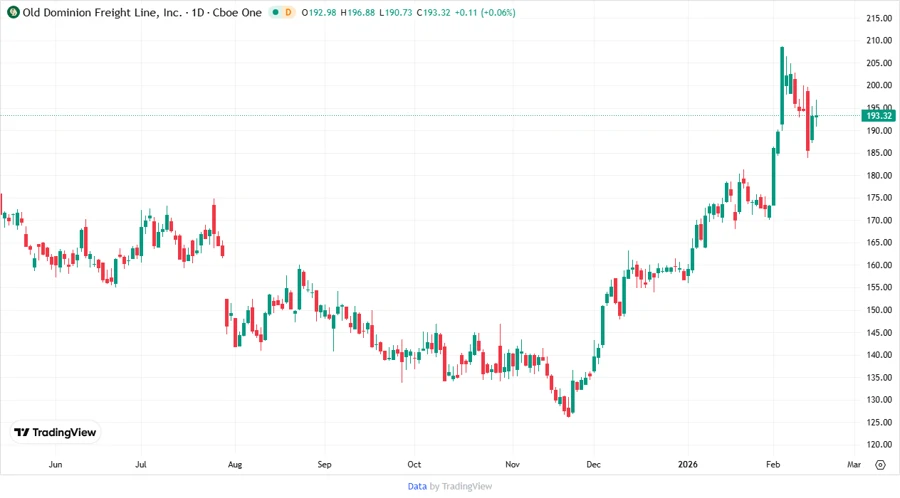Image resolution: width=900 pixels, height=498 pixels.
Task: Open the chart settings gear icon
Action: click(880, 465)
